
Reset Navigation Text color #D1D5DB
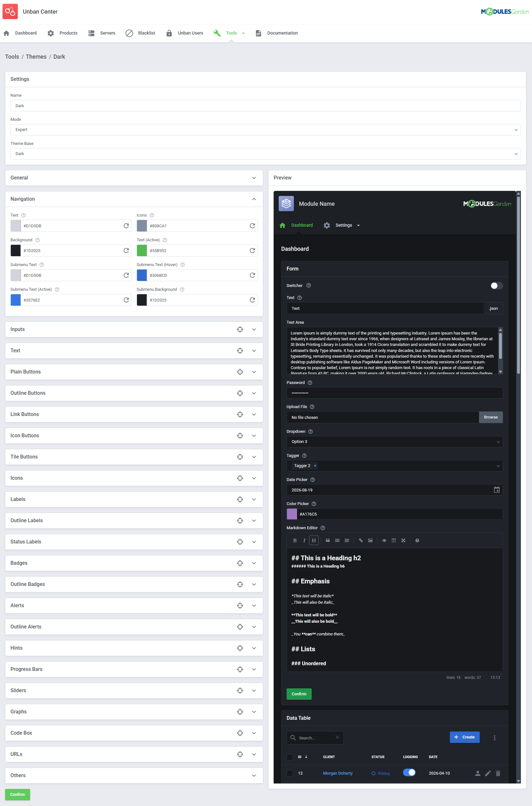pos(126,226)
